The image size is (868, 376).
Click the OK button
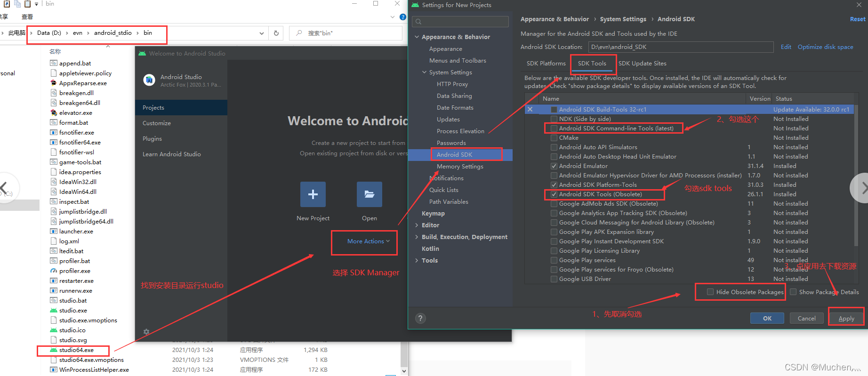pyautogui.click(x=767, y=318)
